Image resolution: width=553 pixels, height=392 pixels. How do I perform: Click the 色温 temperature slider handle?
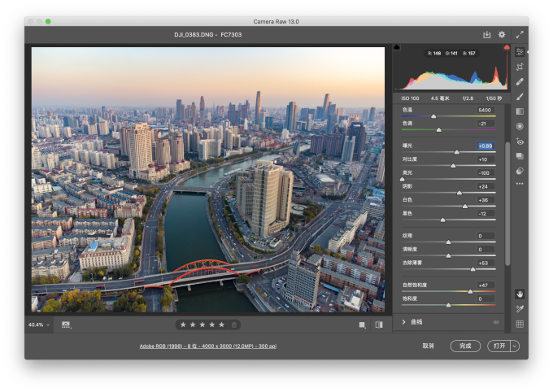click(x=433, y=116)
